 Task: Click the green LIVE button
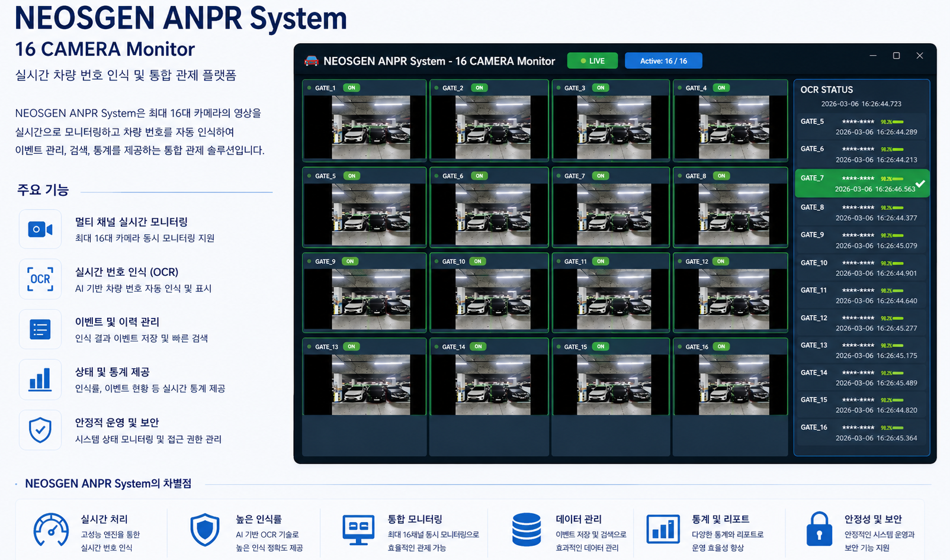[x=592, y=61]
